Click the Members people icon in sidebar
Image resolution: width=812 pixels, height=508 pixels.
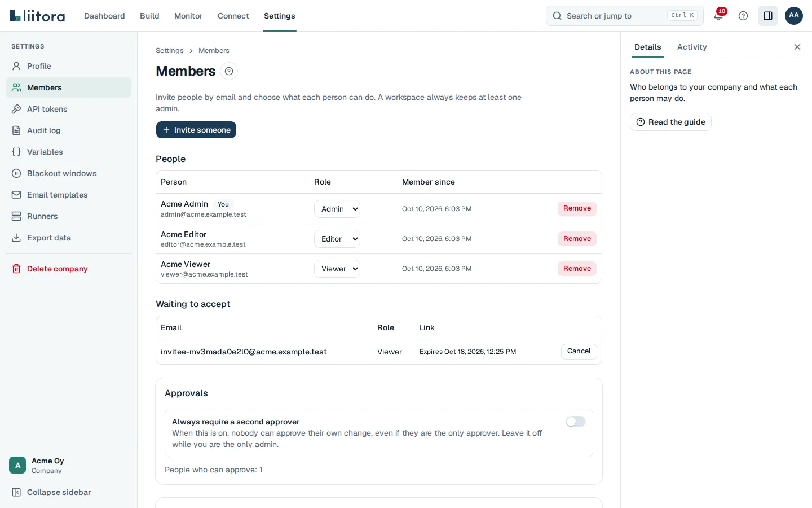[x=16, y=87]
